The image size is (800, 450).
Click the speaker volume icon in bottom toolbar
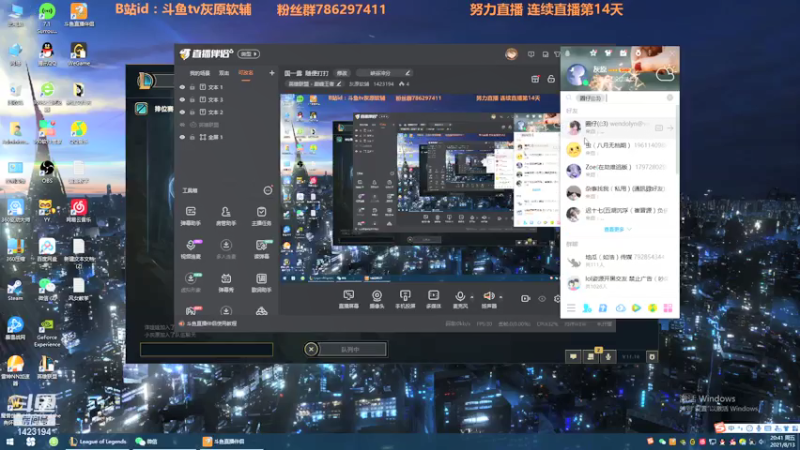coord(488,296)
